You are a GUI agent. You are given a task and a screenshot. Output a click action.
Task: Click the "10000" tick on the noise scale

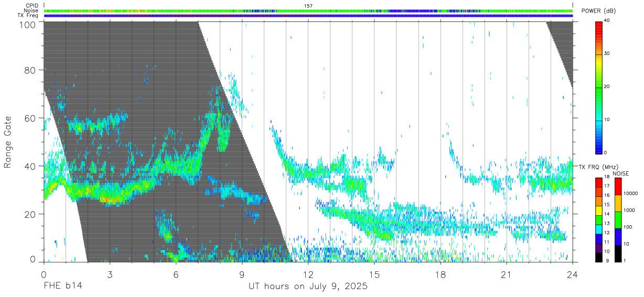point(630,194)
